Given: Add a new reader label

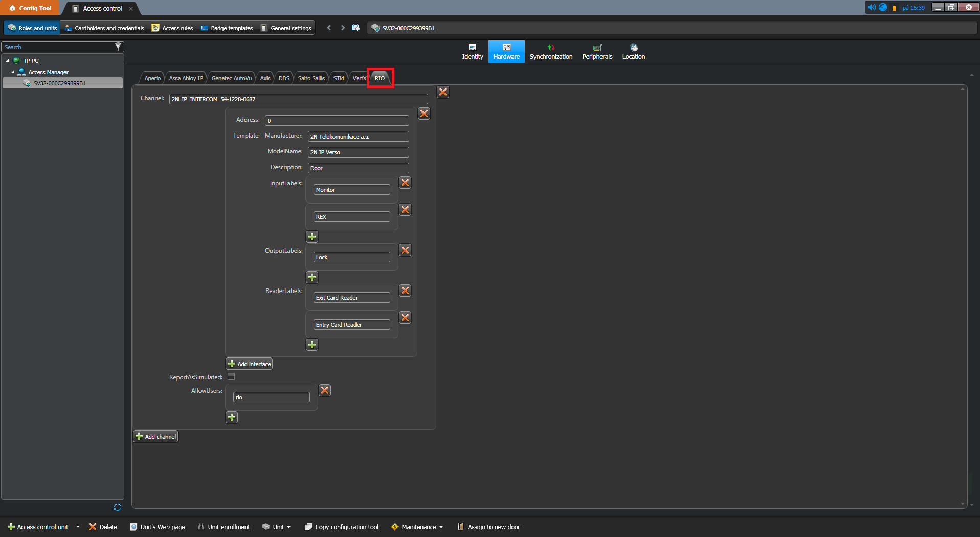Looking at the screenshot, I should pos(312,345).
